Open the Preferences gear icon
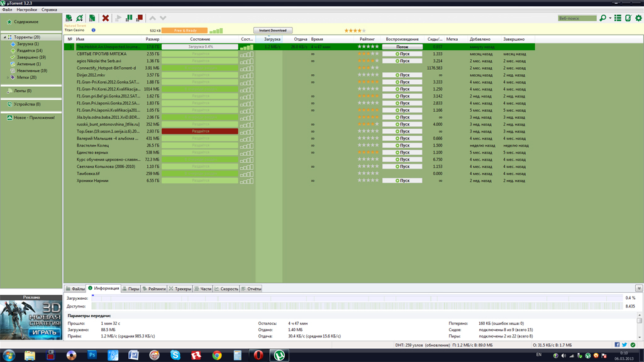 638,18
